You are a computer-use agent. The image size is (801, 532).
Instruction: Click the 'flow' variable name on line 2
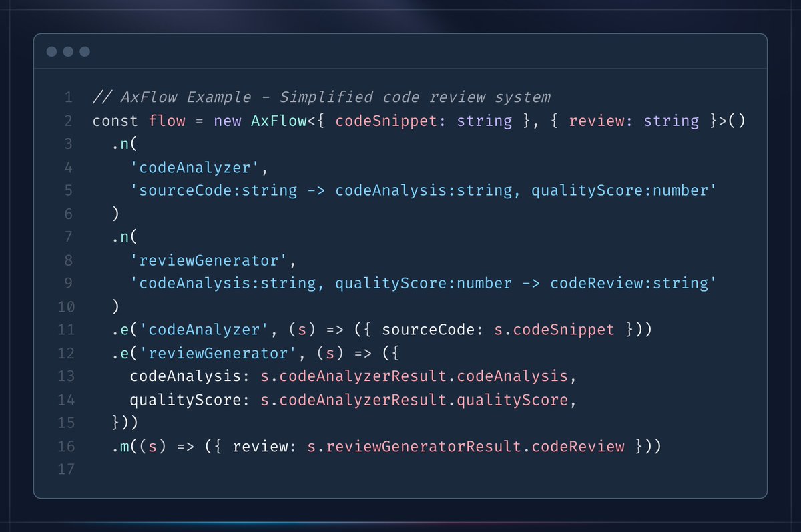(167, 121)
